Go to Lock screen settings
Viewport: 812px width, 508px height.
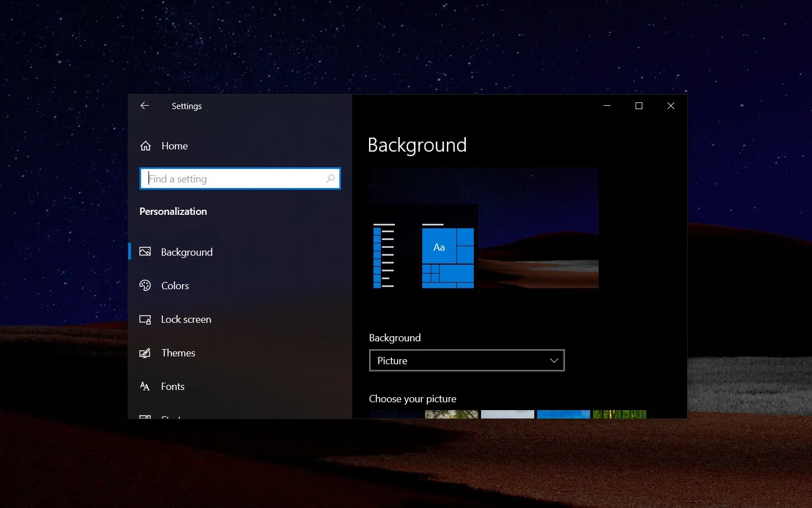(240, 319)
